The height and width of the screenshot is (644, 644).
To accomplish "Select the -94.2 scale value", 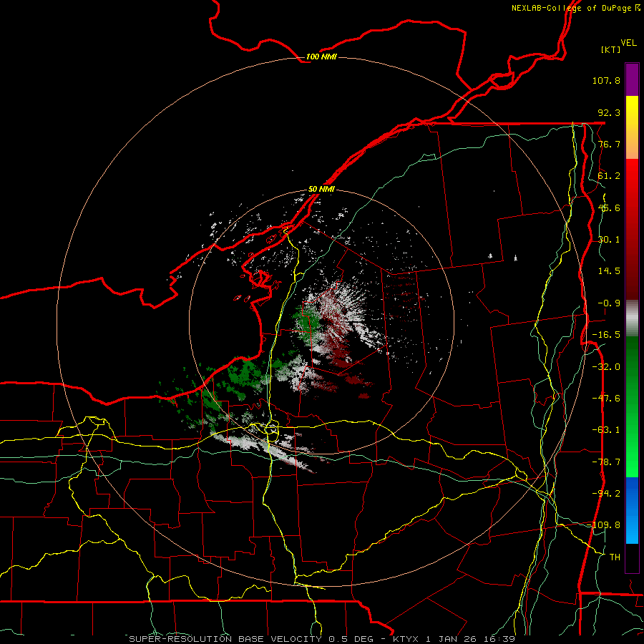I will (x=606, y=493).
